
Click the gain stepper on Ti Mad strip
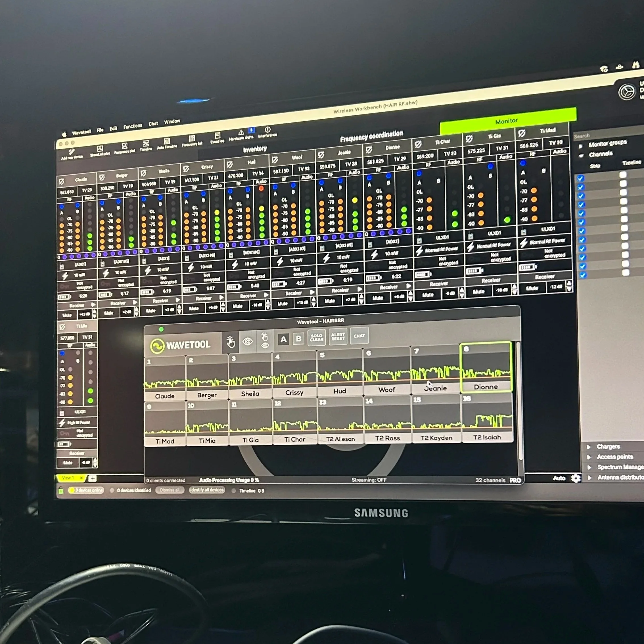coord(569,286)
